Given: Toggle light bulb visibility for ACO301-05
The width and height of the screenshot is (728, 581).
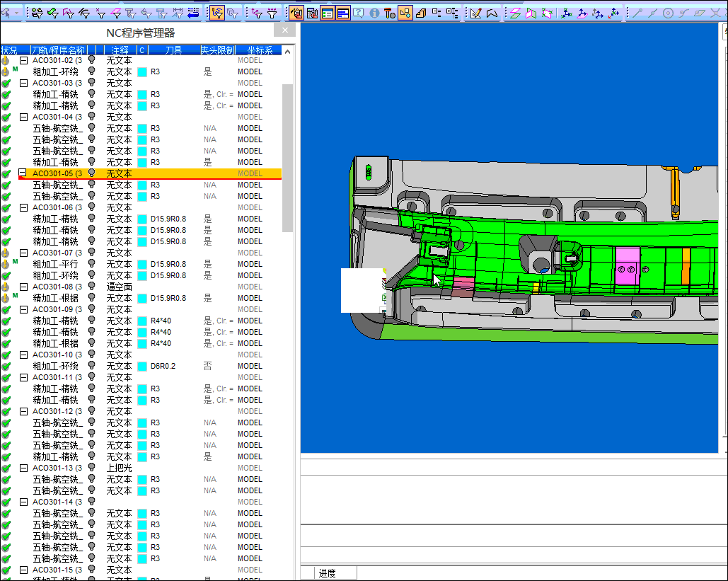Looking at the screenshot, I should pos(91,173).
